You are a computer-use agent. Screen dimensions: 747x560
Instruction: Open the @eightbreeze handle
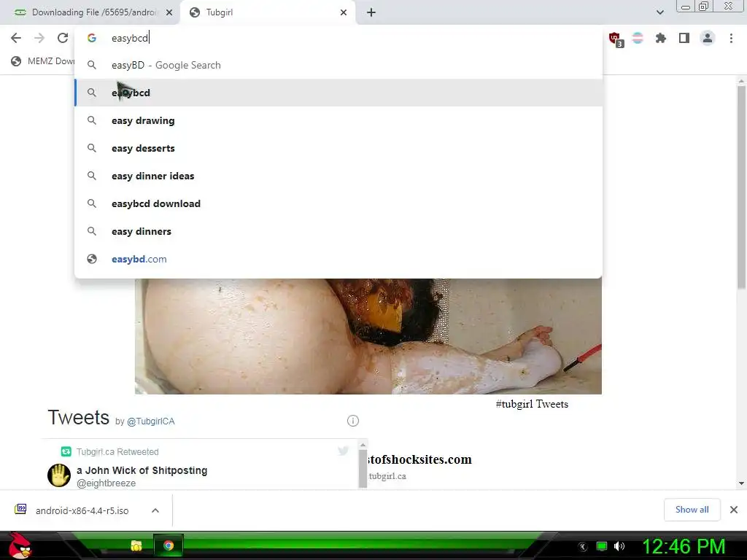(107, 483)
